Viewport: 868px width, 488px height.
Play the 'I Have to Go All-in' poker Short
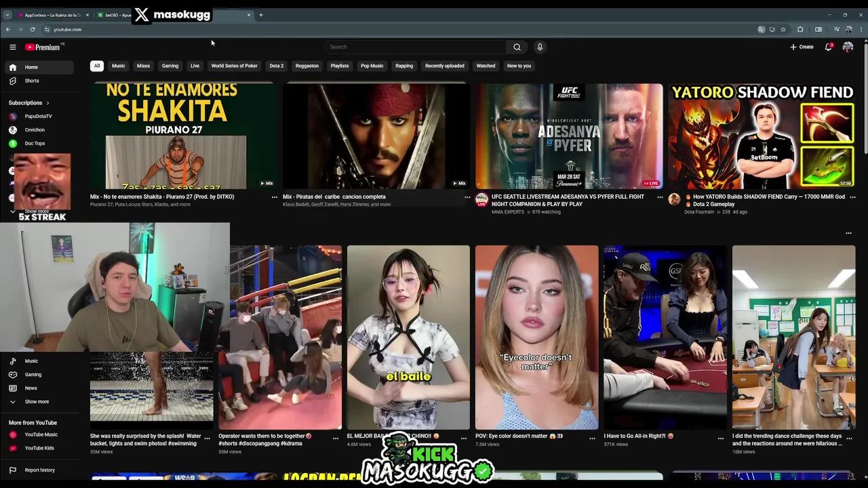click(x=665, y=338)
